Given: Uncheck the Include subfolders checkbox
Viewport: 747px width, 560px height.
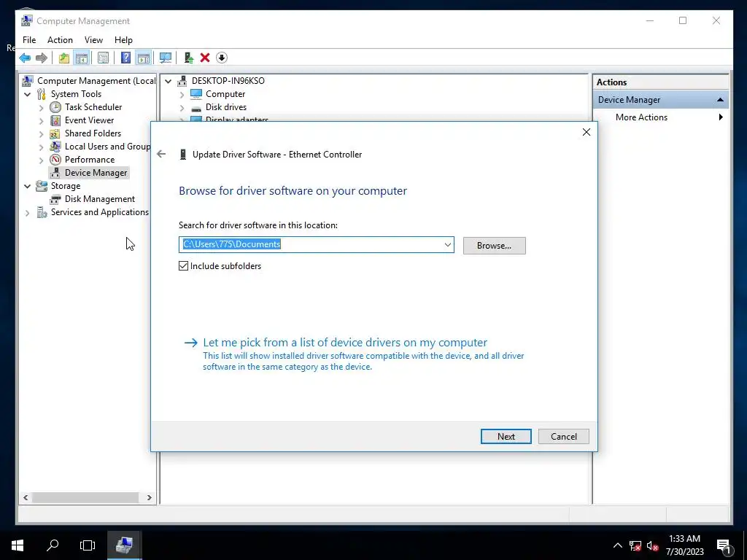Looking at the screenshot, I should click(x=183, y=265).
